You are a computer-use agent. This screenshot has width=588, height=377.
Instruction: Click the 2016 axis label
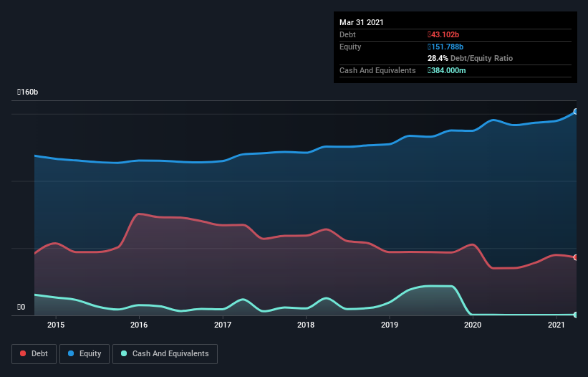click(x=139, y=325)
